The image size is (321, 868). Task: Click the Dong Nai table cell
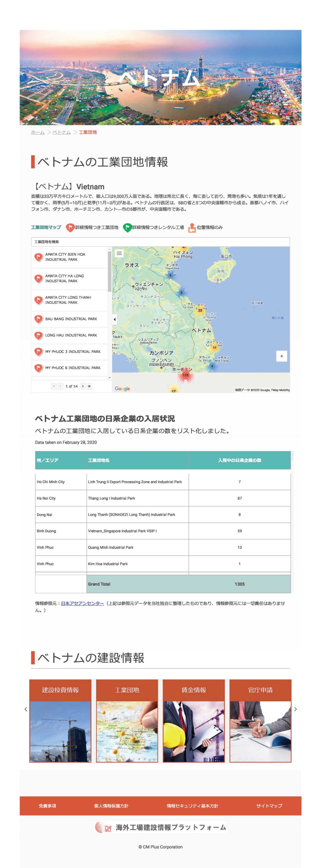61,515
